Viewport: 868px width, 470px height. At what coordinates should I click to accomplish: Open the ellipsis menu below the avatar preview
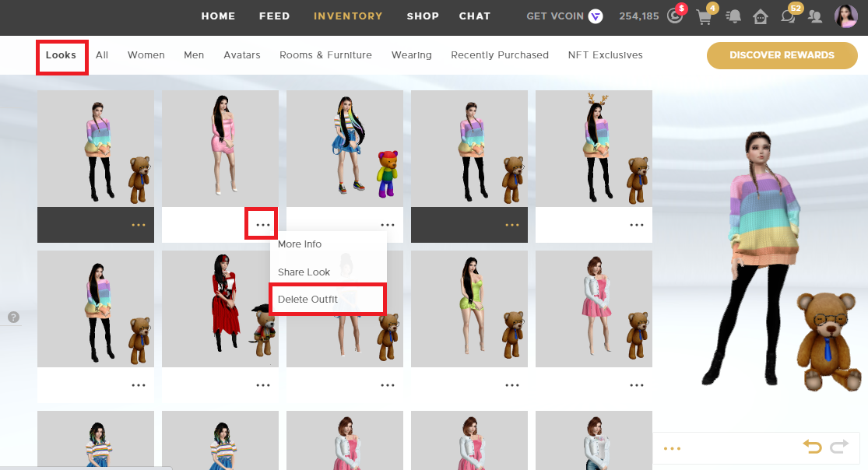[x=671, y=448]
